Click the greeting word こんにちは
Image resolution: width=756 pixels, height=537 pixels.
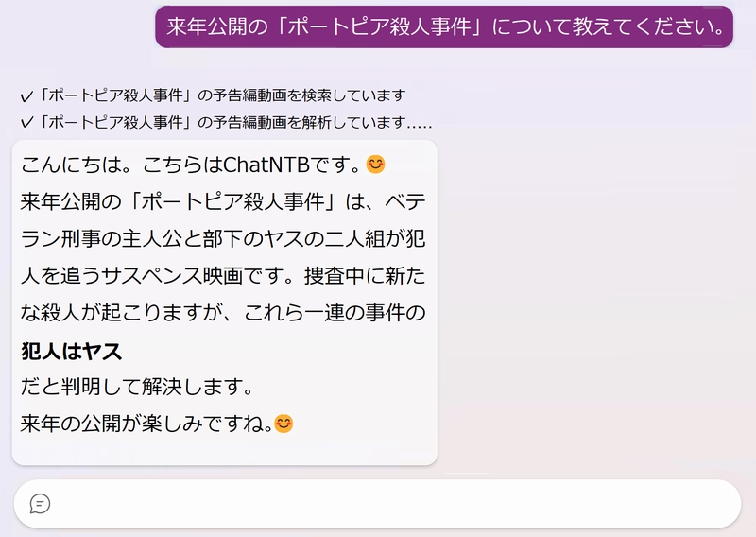[72, 165]
